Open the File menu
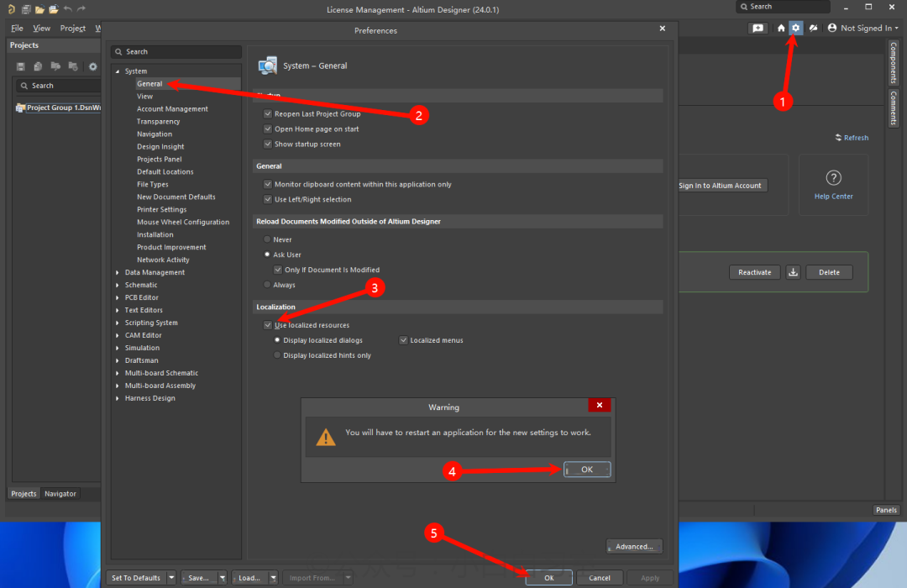 [18, 28]
